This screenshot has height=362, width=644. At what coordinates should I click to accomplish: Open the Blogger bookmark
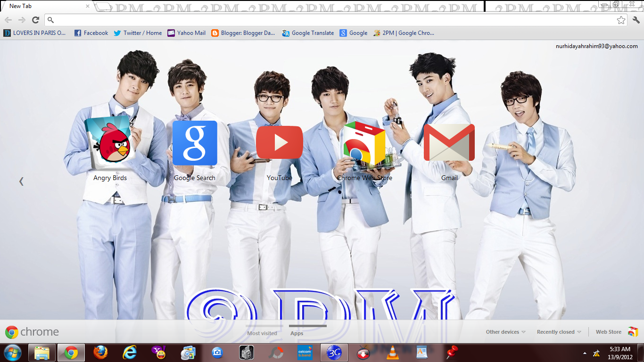click(x=243, y=33)
